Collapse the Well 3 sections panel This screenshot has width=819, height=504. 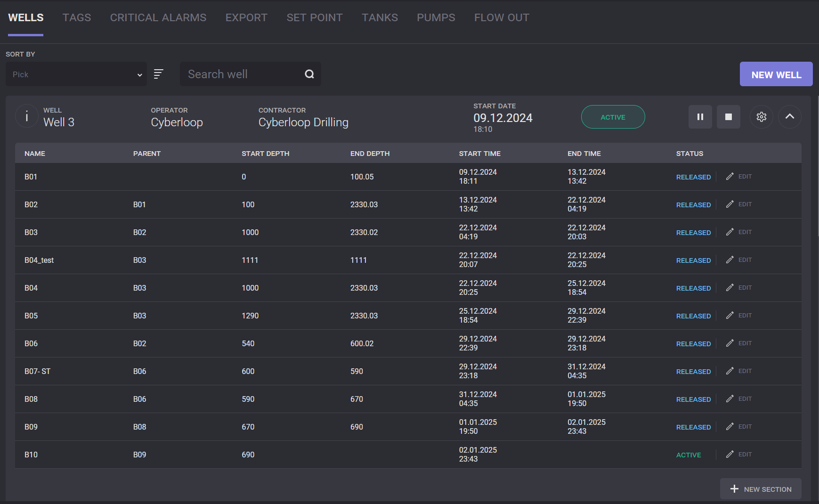click(789, 117)
